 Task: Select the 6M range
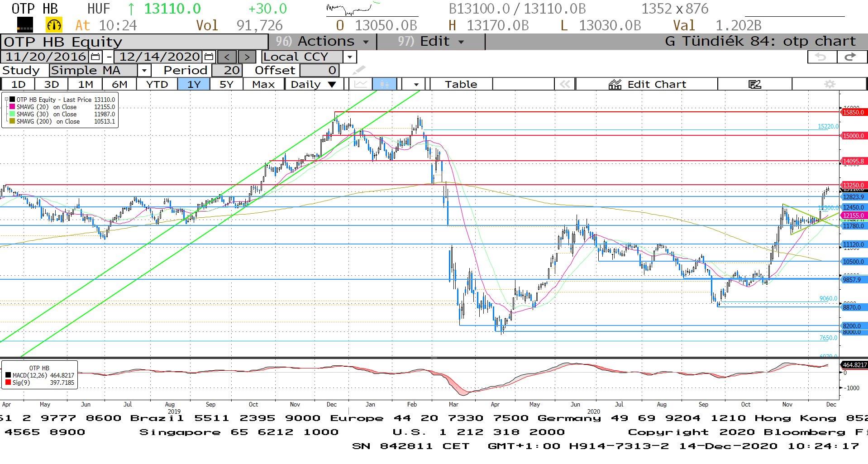point(119,84)
